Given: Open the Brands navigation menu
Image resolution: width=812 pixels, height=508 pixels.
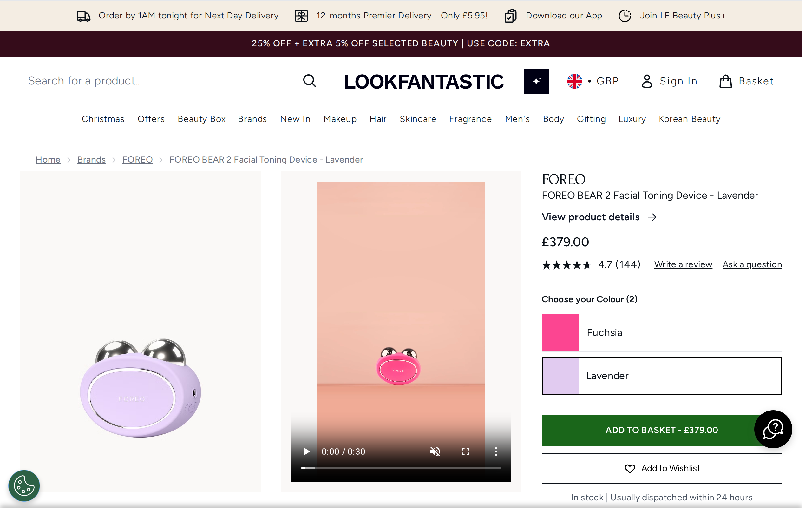Looking at the screenshot, I should 252,119.
